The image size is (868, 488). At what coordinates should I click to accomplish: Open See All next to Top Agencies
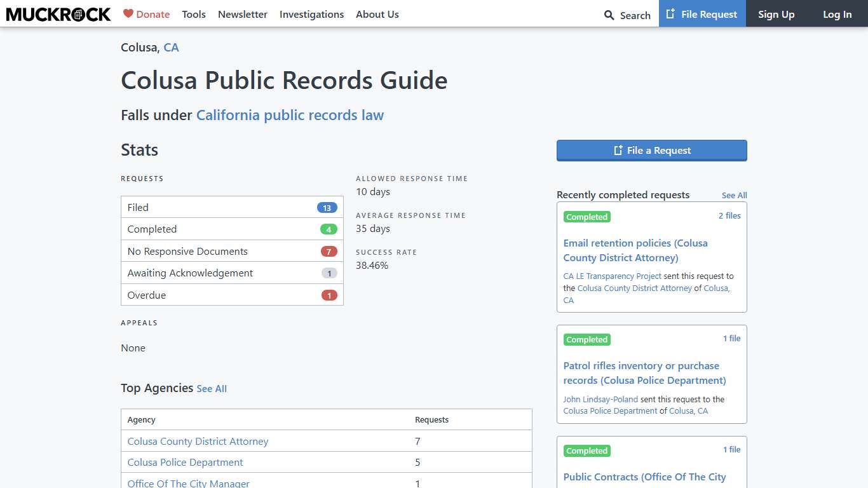(x=212, y=388)
